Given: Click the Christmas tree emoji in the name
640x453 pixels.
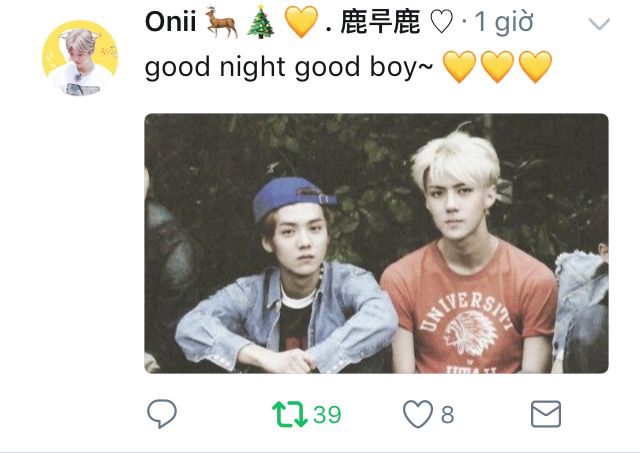Looking at the screenshot, I should point(261,22).
